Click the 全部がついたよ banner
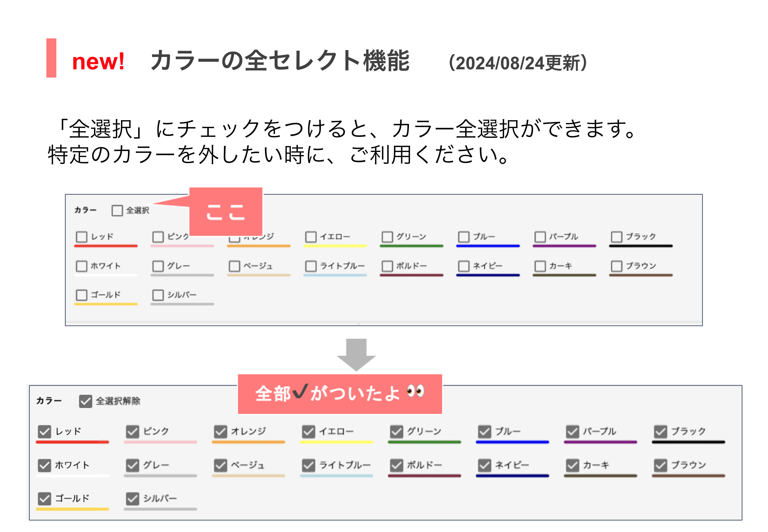 click(x=340, y=394)
